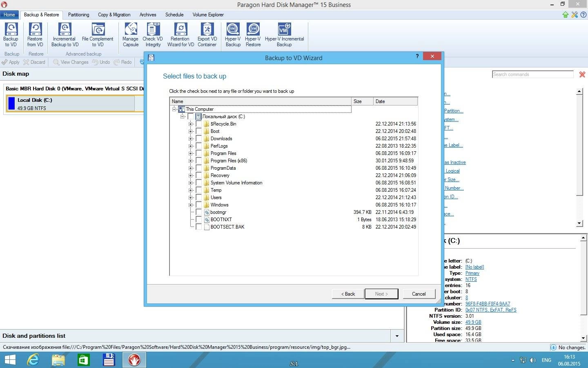588x368 pixels.
Task: Run Check VD Integrity
Action: (x=153, y=35)
